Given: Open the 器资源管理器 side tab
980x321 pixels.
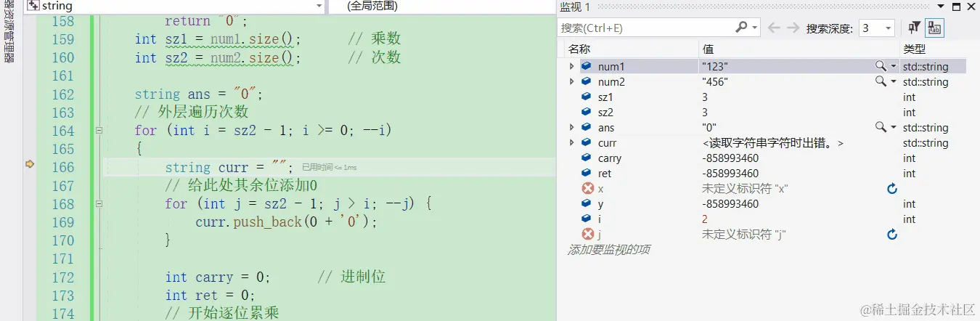Looking at the screenshot, I should [x=9, y=33].
